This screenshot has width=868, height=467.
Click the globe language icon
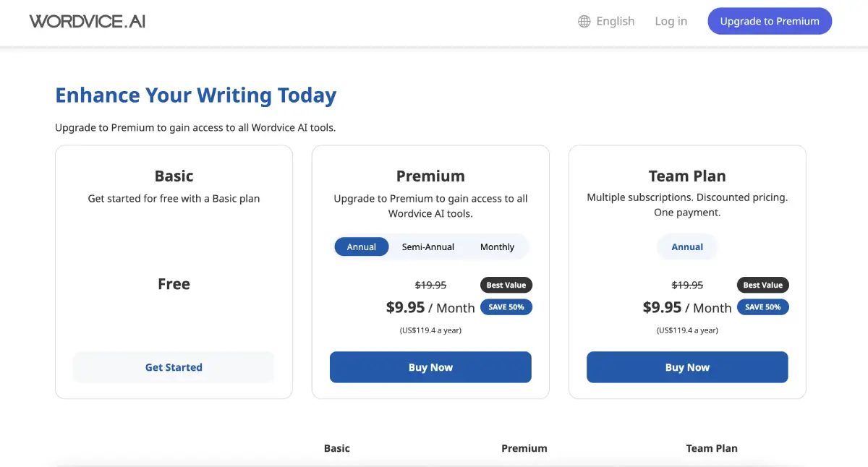[x=584, y=22]
